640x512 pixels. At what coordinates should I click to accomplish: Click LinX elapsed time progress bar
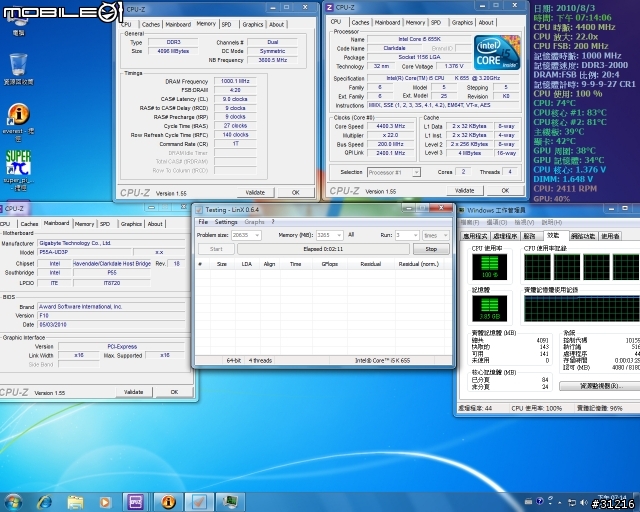click(x=323, y=249)
